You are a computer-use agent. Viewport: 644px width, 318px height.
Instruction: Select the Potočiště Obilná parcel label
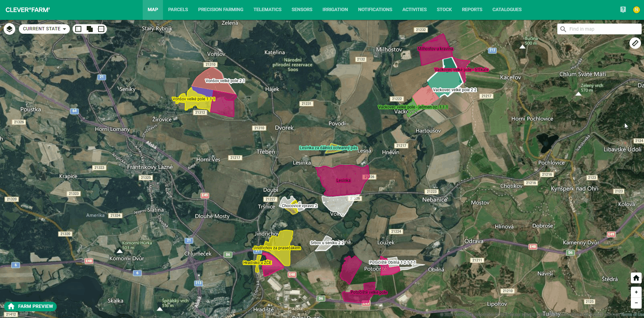(392, 262)
